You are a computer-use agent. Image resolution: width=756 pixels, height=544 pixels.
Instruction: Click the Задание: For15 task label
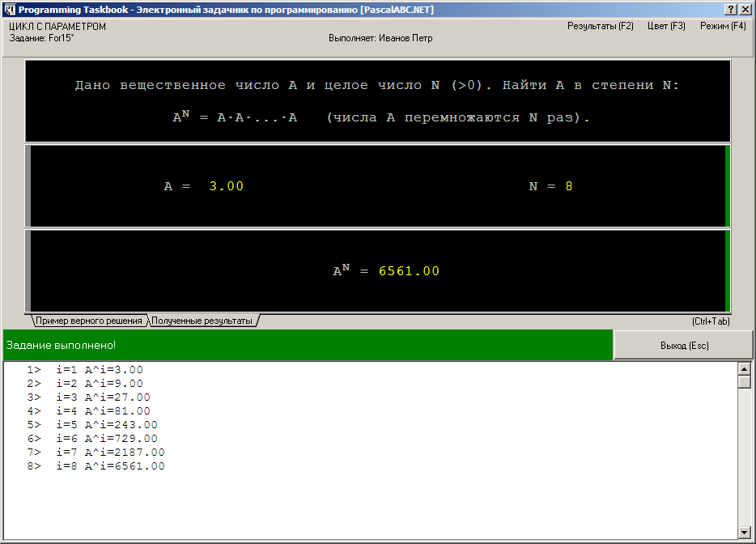[x=41, y=38]
